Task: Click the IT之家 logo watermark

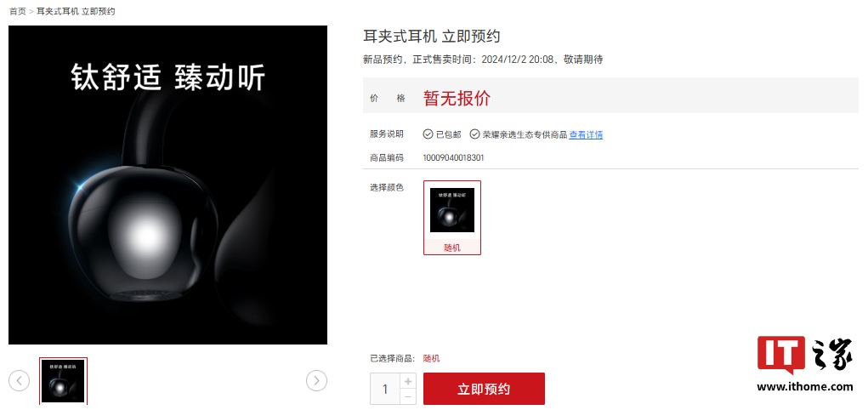Action: [805, 356]
